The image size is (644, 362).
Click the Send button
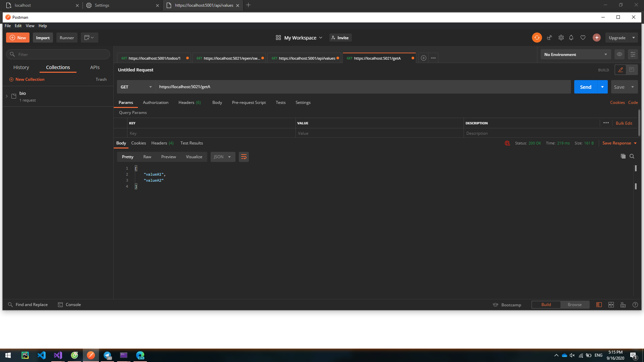click(x=585, y=87)
